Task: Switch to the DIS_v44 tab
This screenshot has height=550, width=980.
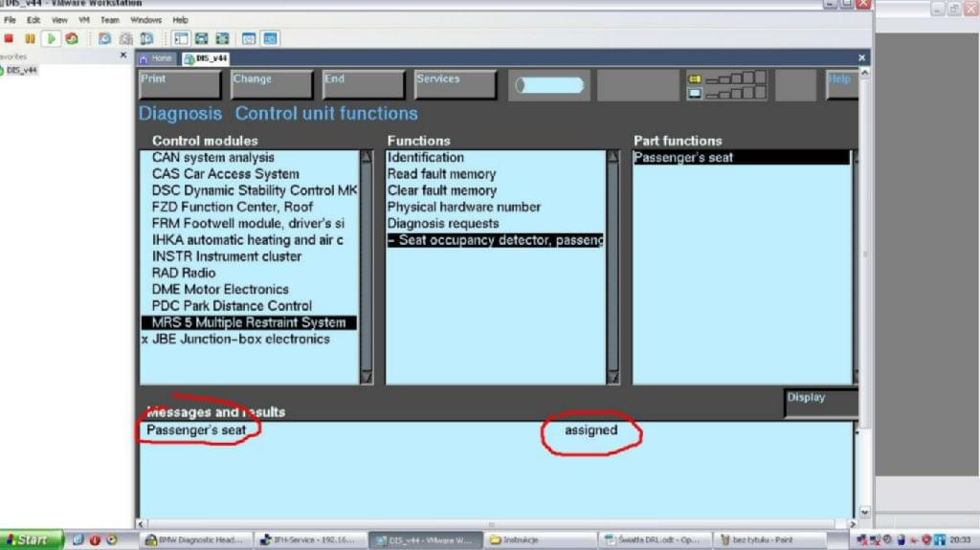Action: click(206, 58)
